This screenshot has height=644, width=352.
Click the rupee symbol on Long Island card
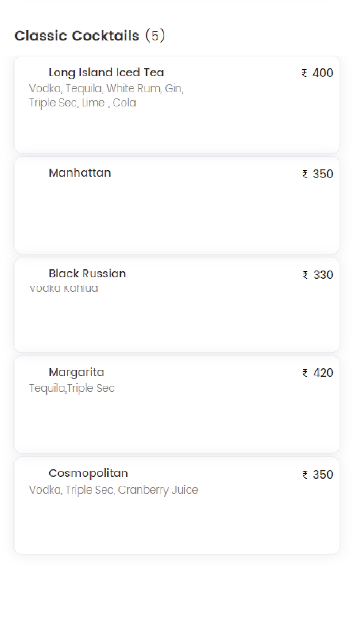pos(304,73)
